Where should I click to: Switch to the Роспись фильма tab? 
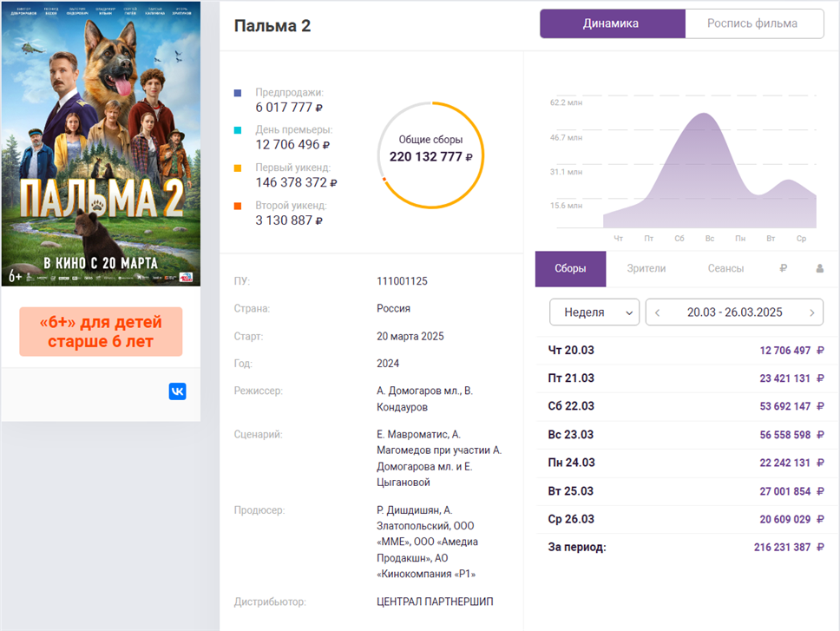click(754, 23)
